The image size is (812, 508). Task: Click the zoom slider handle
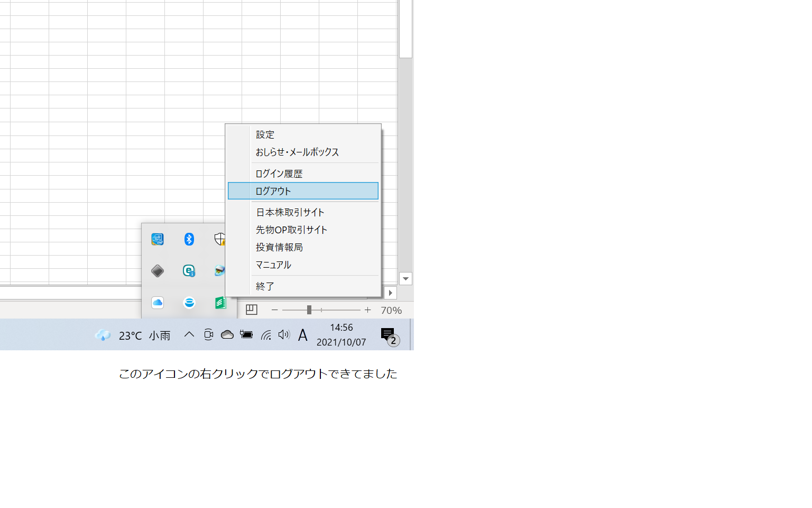(309, 310)
